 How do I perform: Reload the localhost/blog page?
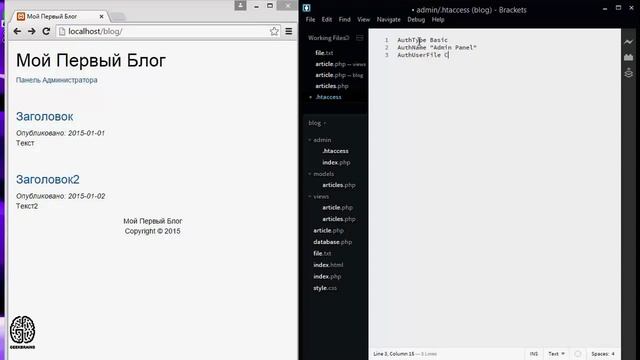(x=46, y=31)
